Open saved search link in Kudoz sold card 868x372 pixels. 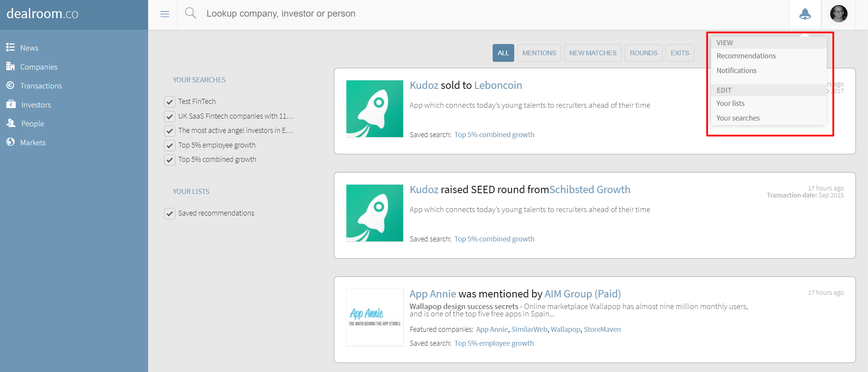click(494, 134)
